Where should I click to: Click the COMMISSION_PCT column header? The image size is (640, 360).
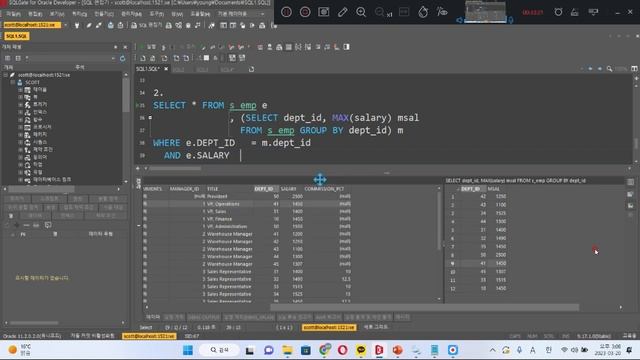point(324,189)
